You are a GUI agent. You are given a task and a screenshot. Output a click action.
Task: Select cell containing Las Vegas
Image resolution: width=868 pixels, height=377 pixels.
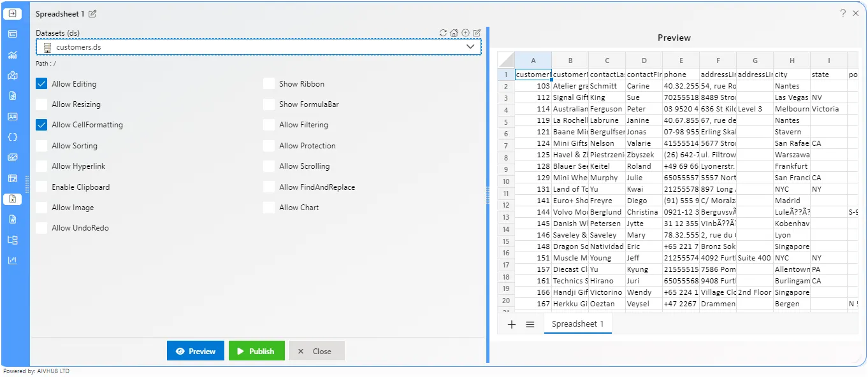[792, 97]
